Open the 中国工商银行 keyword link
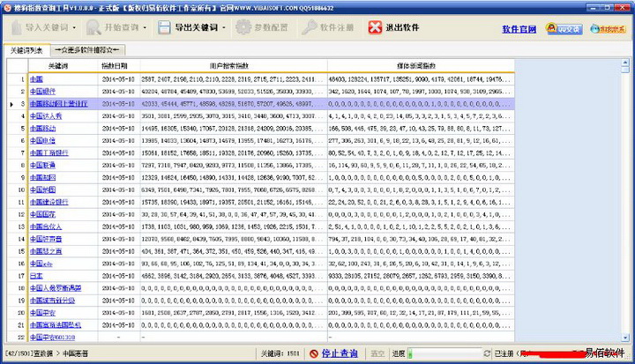Screen dimensions: 635x364 pos(49,153)
